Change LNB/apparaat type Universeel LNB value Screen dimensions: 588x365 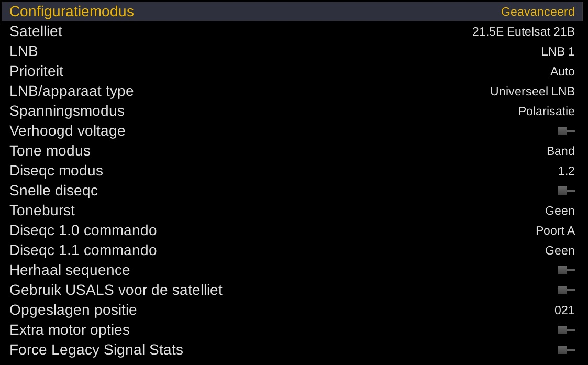click(x=532, y=92)
